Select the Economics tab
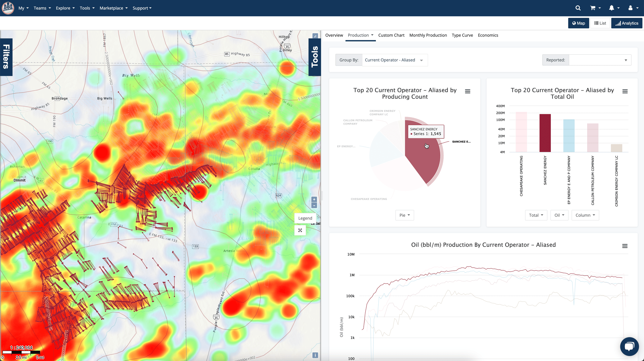Screen dimensions: 644x361 pyautogui.click(x=488, y=35)
